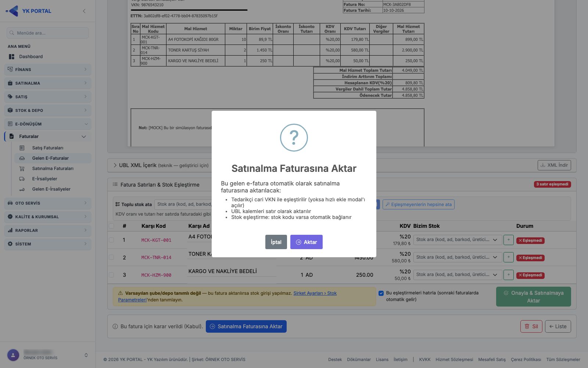
Task: Open stock dropdown for MCK-HZM-900 row
Action: pyautogui.click(x=457, y=275)
